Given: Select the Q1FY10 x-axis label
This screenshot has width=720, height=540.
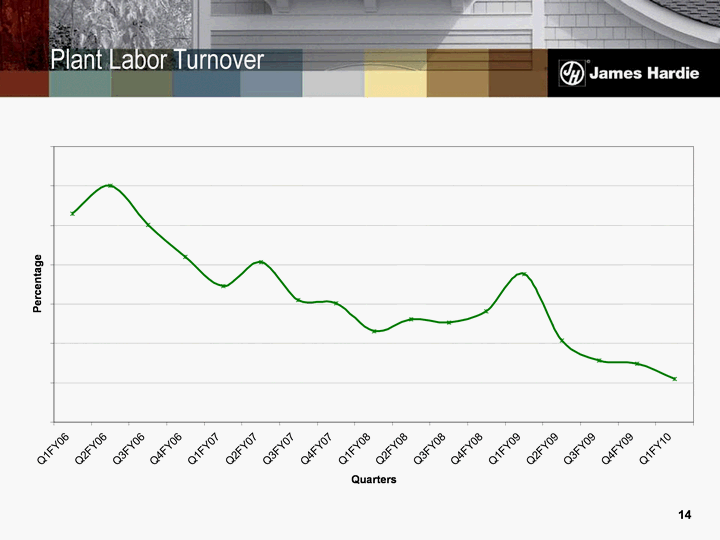Looking at the screenshot, I should coord(655,449).
